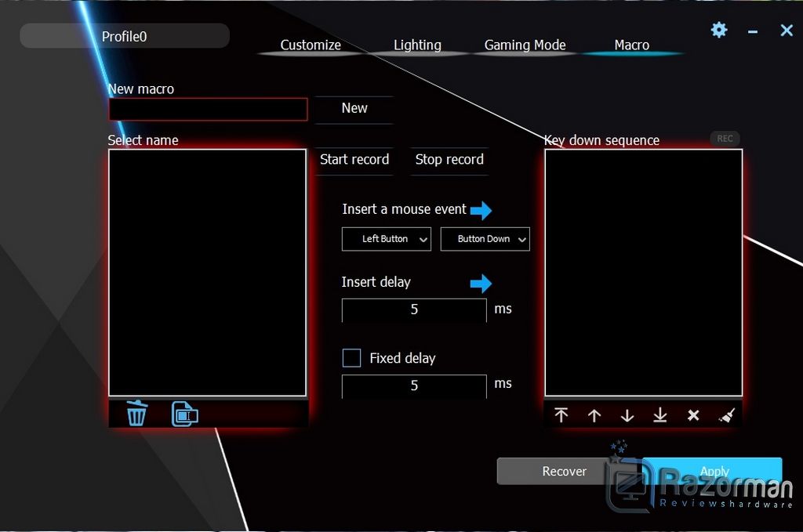
Task: Enable the Fixed delay checkbox
Action: pos(351,357)
